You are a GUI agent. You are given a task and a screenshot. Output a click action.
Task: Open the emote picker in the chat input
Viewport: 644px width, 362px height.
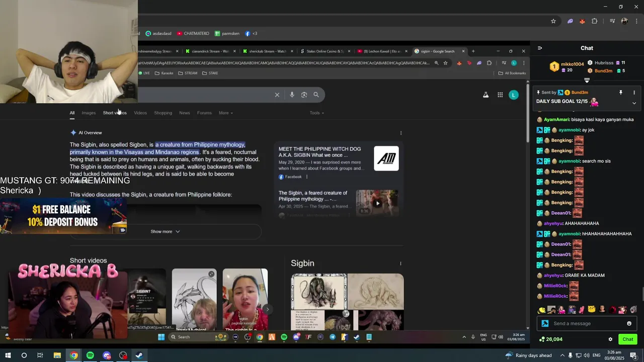coord(629,323)
